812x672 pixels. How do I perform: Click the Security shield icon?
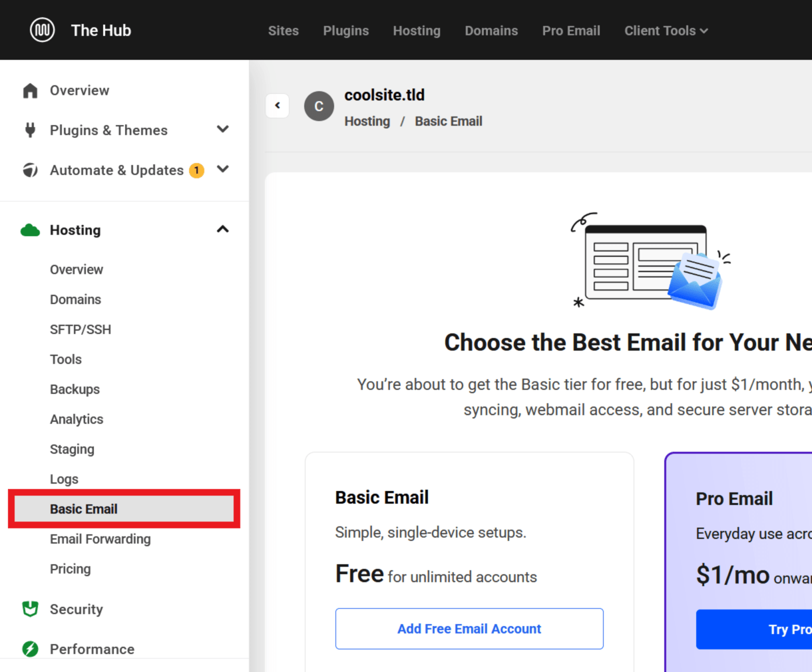pos(30,609)
